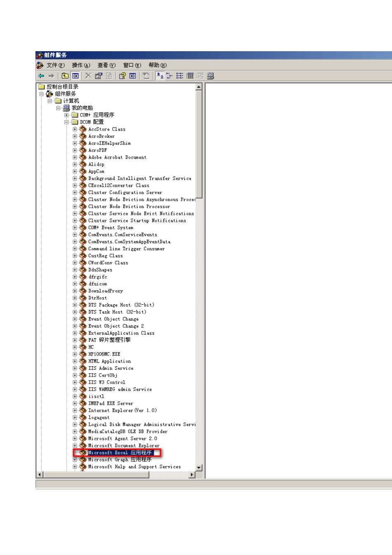Click the refresh toolbar icon
Image resolution: width=392 pixels, height=555 pixels.
pos(109,76)
